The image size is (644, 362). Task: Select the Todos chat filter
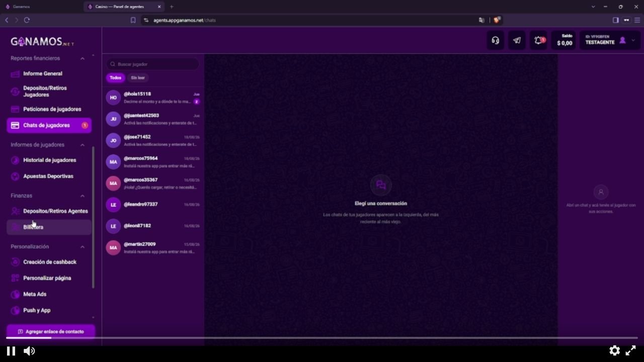click(116, 78)
